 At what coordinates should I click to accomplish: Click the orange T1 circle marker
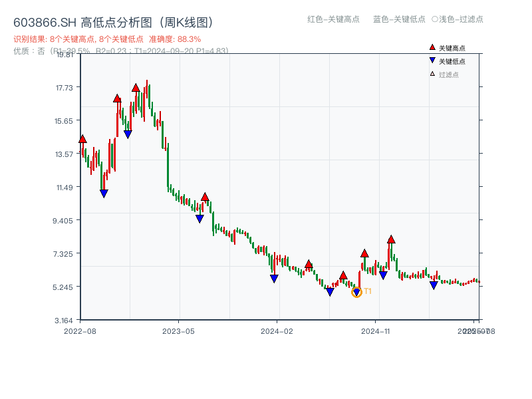click(356, 291)
